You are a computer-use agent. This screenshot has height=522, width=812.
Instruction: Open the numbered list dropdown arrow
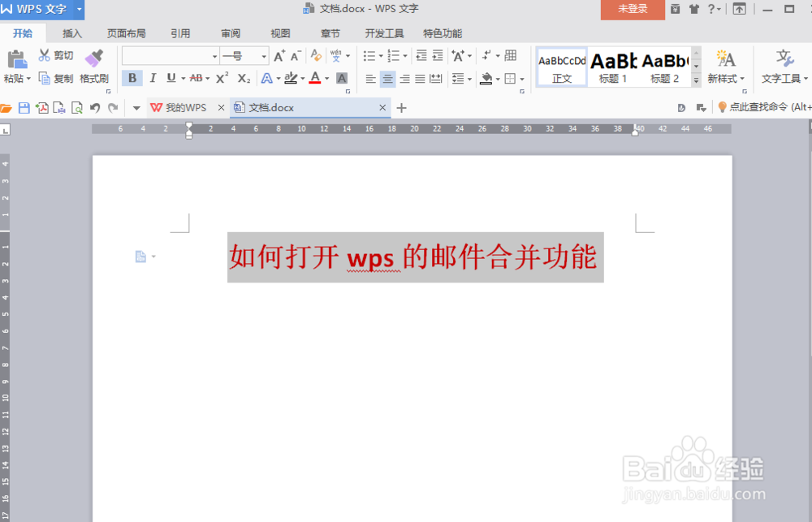pyautogui.click(x=405, y=56)
